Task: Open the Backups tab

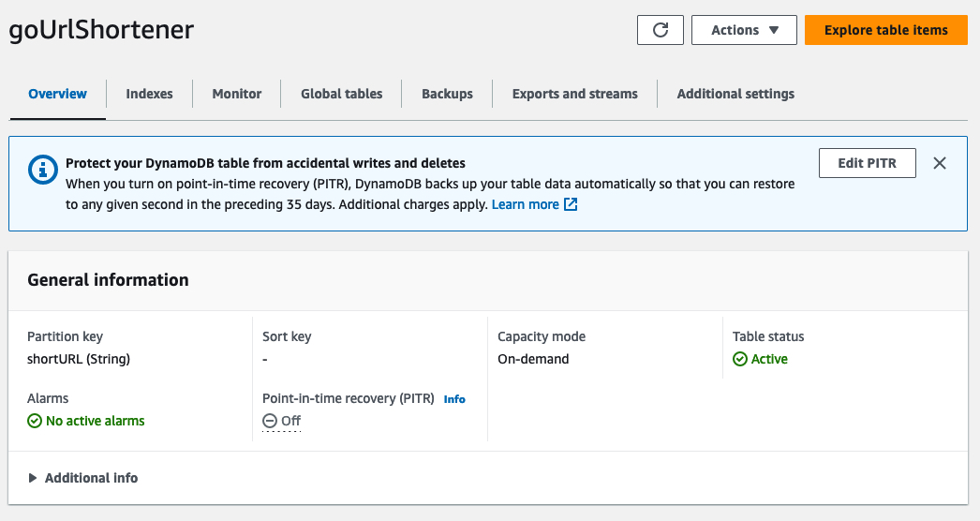Action: 447,94
